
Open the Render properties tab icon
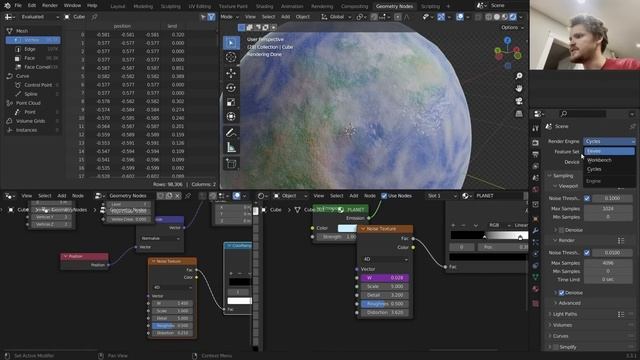(536, 143)
